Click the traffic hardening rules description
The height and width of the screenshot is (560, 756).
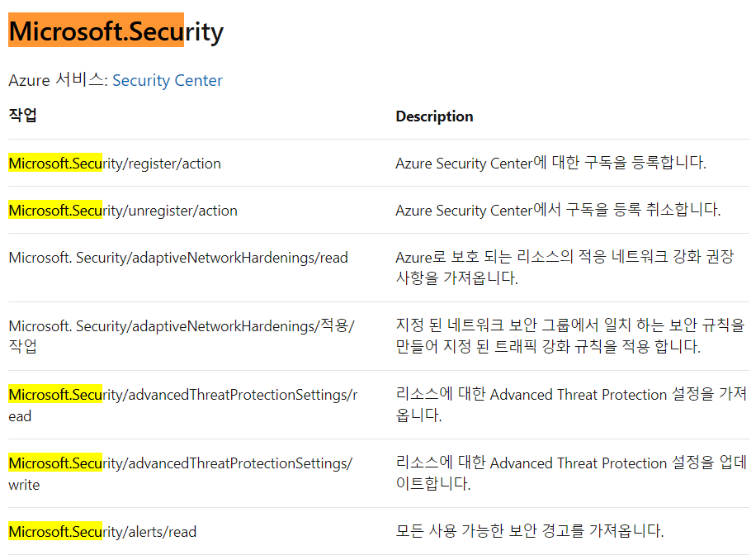coord(570,335)
